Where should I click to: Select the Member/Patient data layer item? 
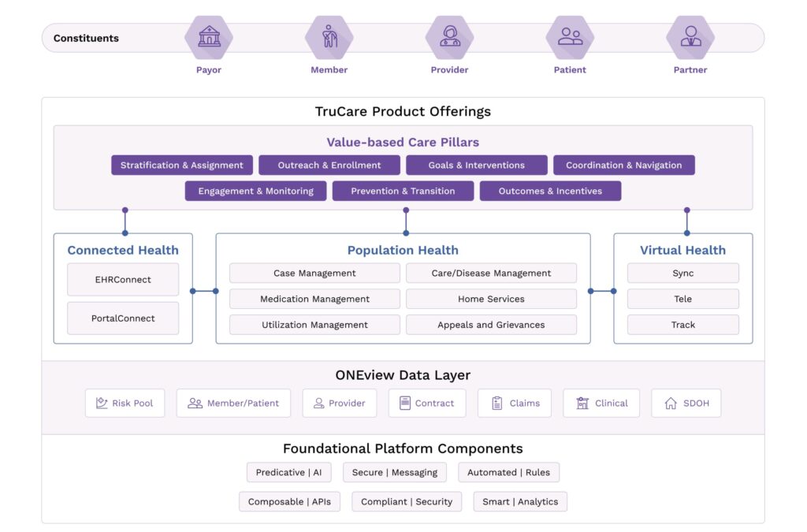(233, 403)
